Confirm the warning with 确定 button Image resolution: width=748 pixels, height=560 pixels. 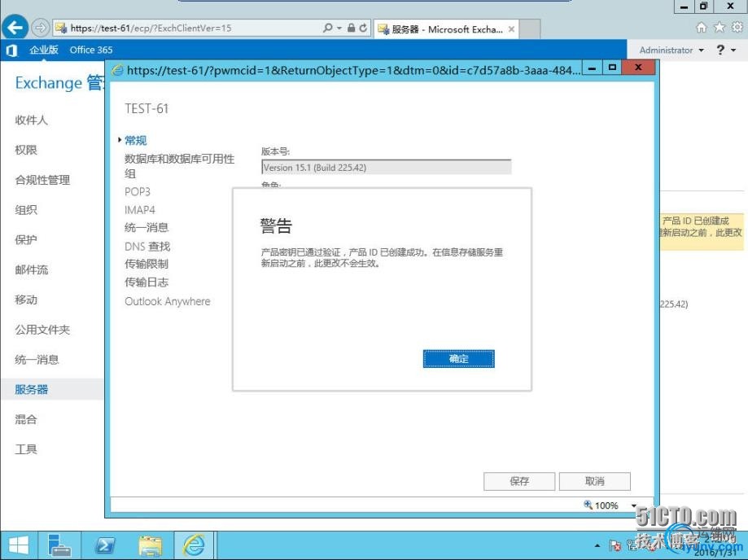458,359
